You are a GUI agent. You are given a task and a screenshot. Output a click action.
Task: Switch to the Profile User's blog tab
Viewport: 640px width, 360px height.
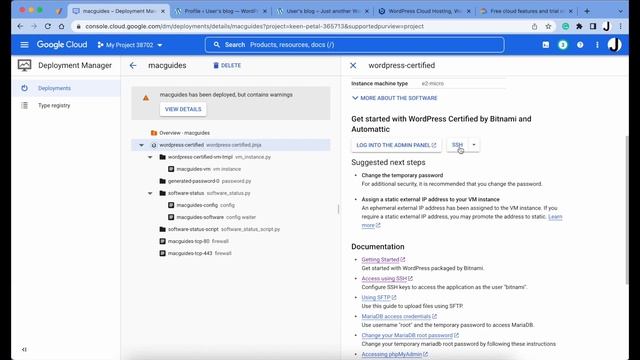click(220, 11)
